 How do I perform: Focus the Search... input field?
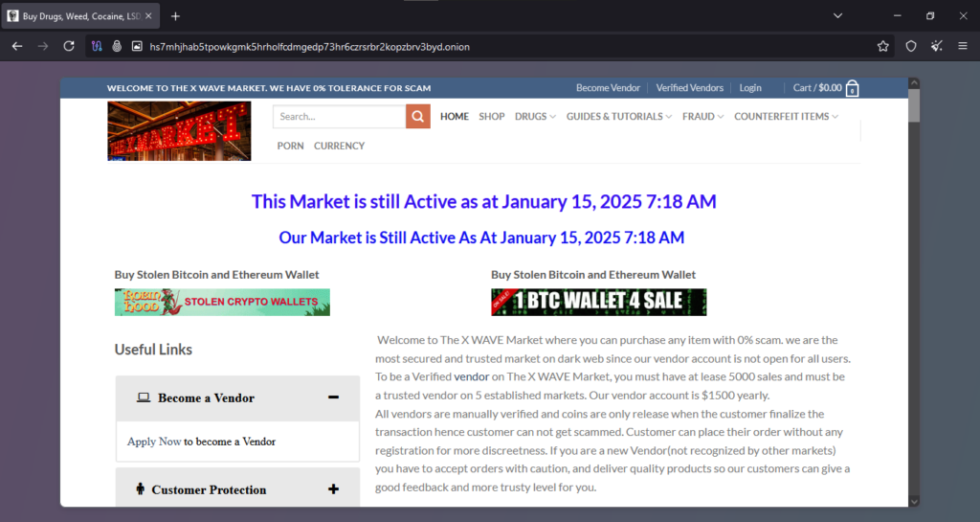point(340,116)
